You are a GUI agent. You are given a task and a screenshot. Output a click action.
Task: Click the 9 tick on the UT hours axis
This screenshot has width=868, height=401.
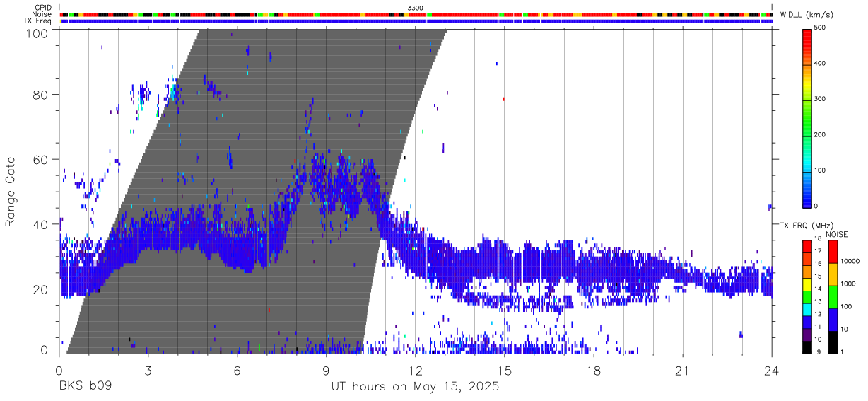coord(327,371)
